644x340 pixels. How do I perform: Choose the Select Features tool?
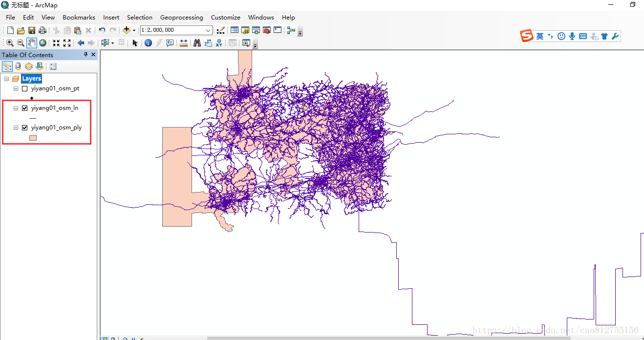[x=105, y=43]
